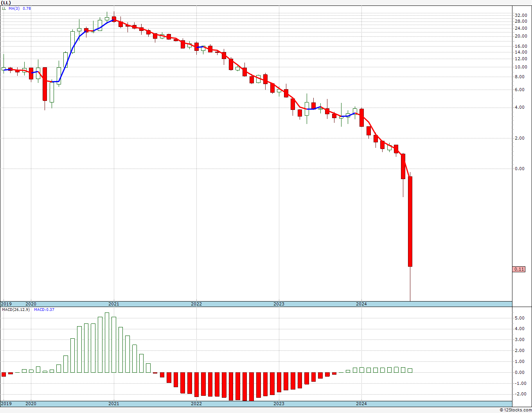The height and width of the screenshot is (413, 532).
Task: Click 2021 on the MACD panel time axis
Action: pyautogui.click(x=114, y=404)
